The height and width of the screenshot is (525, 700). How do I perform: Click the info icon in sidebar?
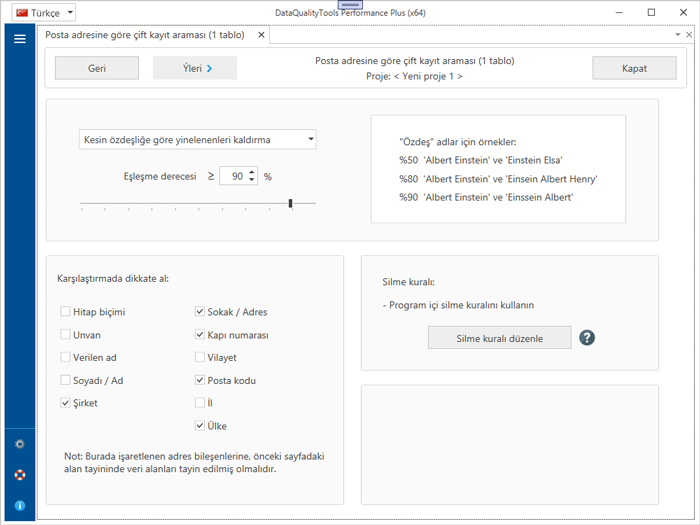click(19, 506)
